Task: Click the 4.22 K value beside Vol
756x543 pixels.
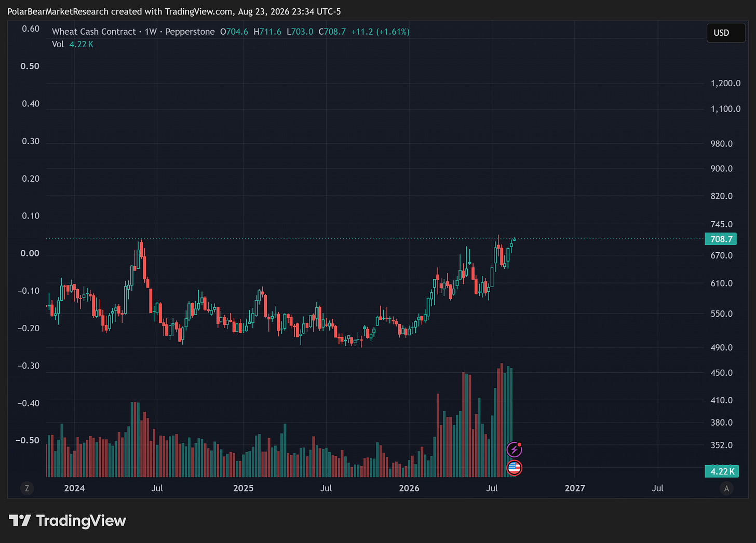Action: [x=82, y=44]
